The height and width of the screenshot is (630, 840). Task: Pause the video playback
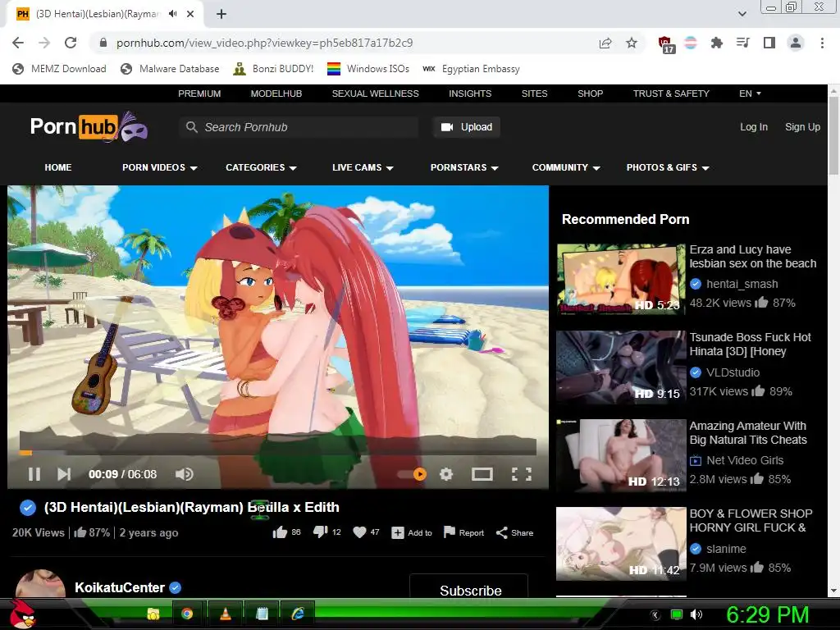pyautogui.click(x=34, y=474)
